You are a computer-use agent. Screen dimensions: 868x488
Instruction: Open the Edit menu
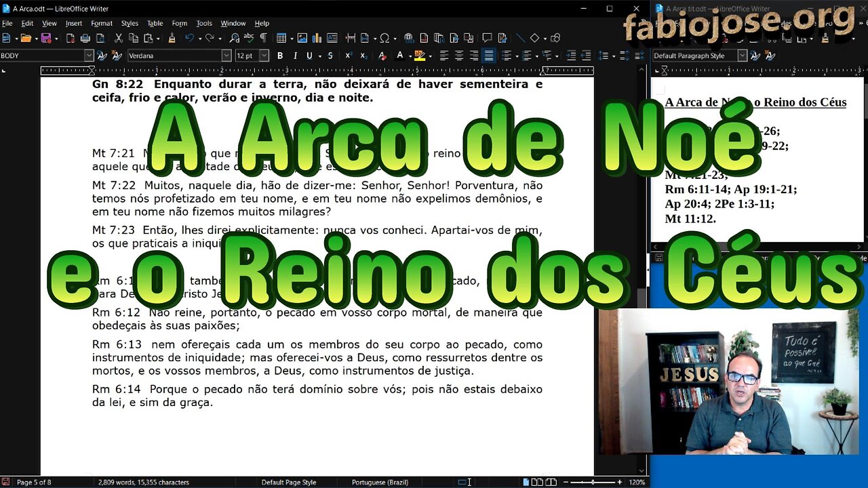[27, 23]
